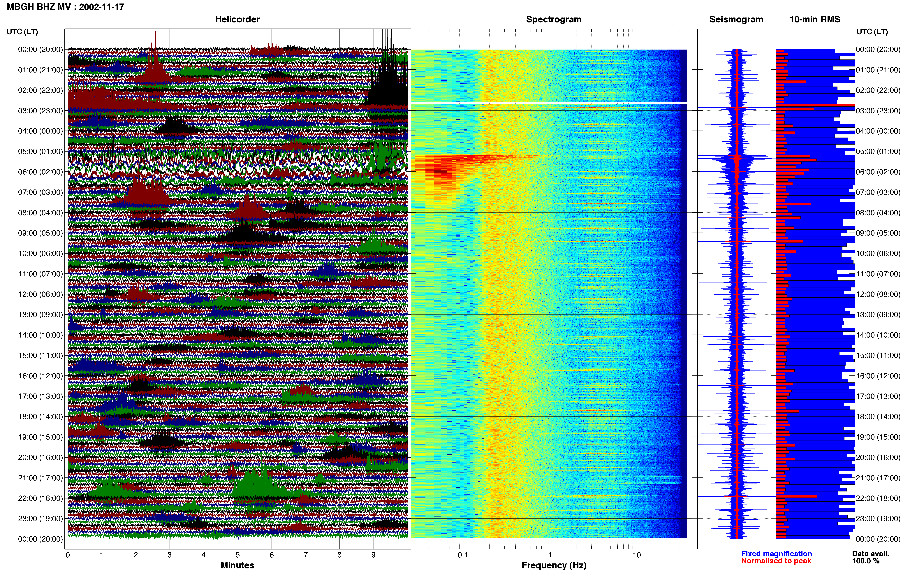The image size is (924, 578).
Task: Click left time label 03:00 (23:00)
Action: pyautogui.click(x=41, y=110)
